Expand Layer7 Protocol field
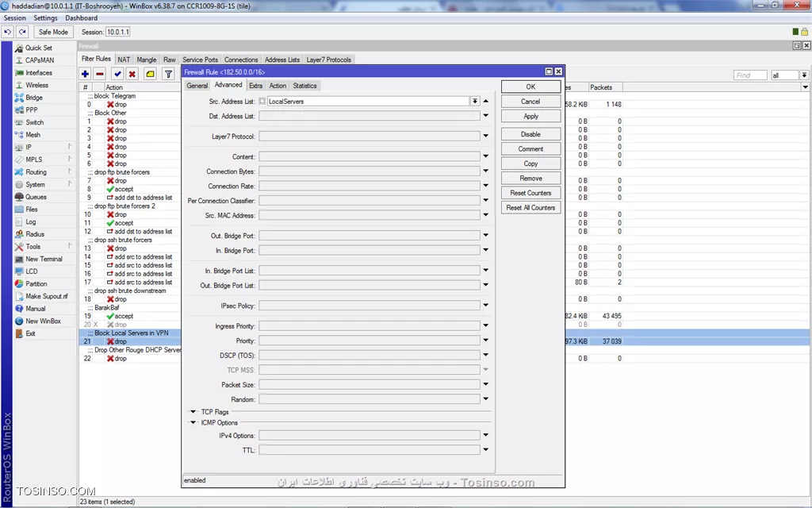 (486, 137)
